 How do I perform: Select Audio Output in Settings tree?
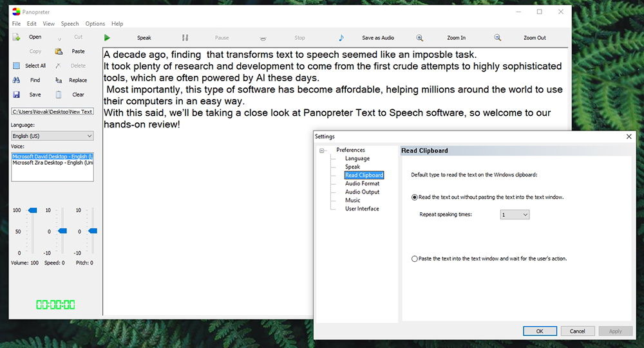362,192
